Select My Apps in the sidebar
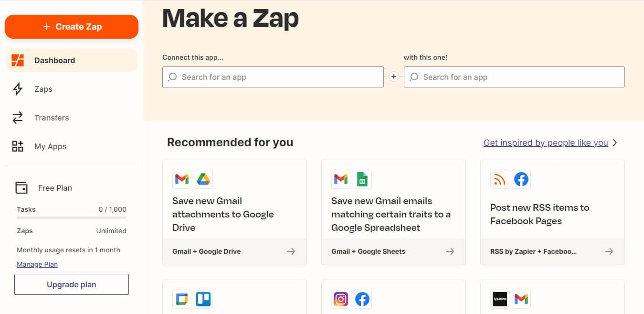Image resolution: width=644 pixels, height=314 pixels. point(50,146)
